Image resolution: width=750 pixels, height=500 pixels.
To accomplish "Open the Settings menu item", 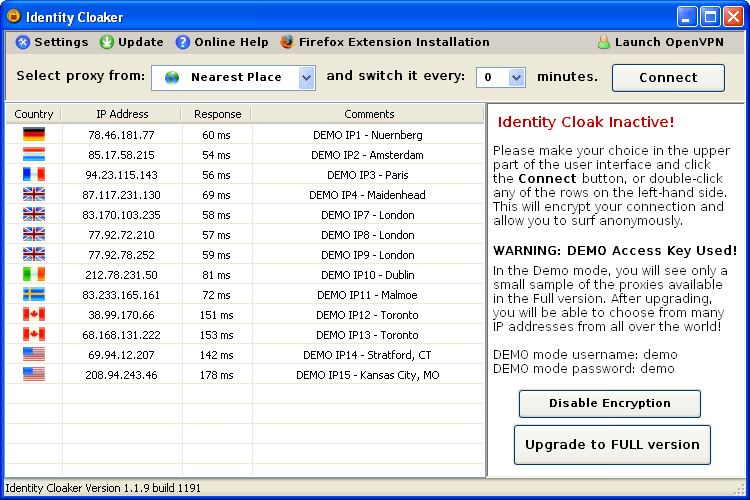I will [x=52, y=42].
